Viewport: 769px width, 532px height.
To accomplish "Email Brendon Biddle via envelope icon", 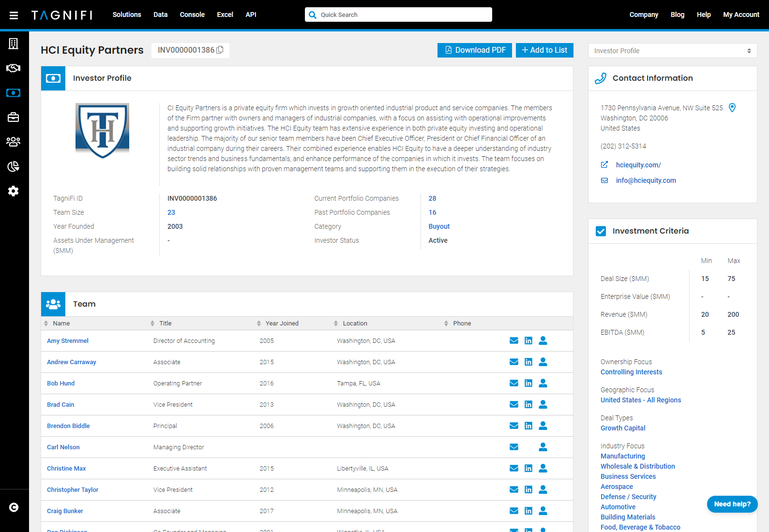I will (514, 426).
